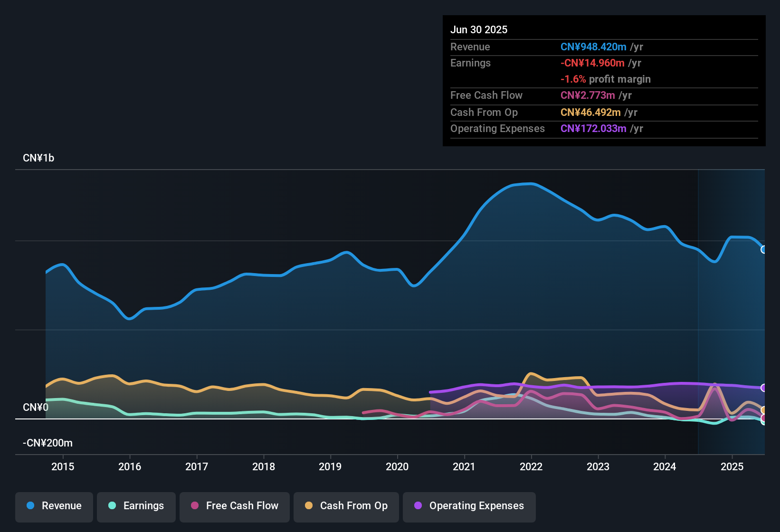
Task: Click the pink Free Cash Flow legend dot
Action: click(195, 505)
